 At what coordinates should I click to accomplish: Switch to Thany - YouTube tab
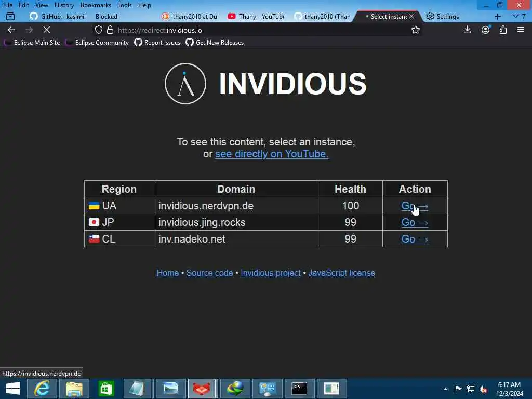click(256, 16)
